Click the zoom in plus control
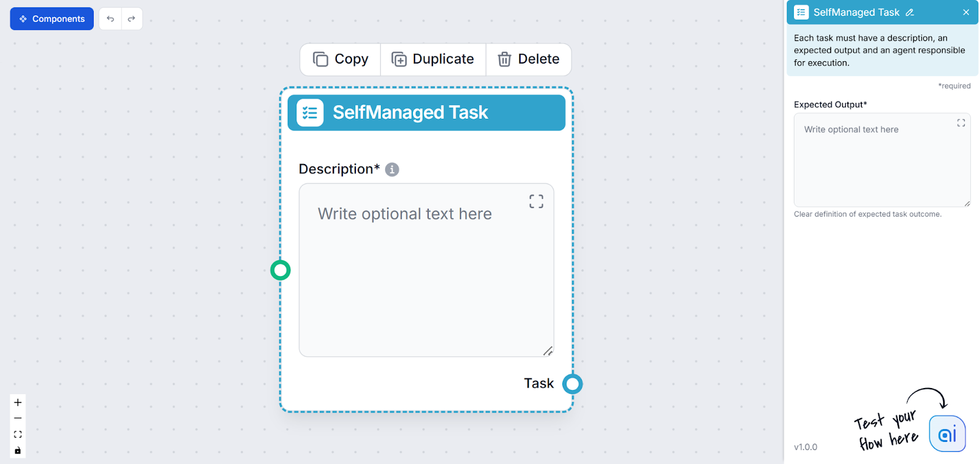Image resolution: width=980 pixels, height=464 pixels. click(17, 402)
